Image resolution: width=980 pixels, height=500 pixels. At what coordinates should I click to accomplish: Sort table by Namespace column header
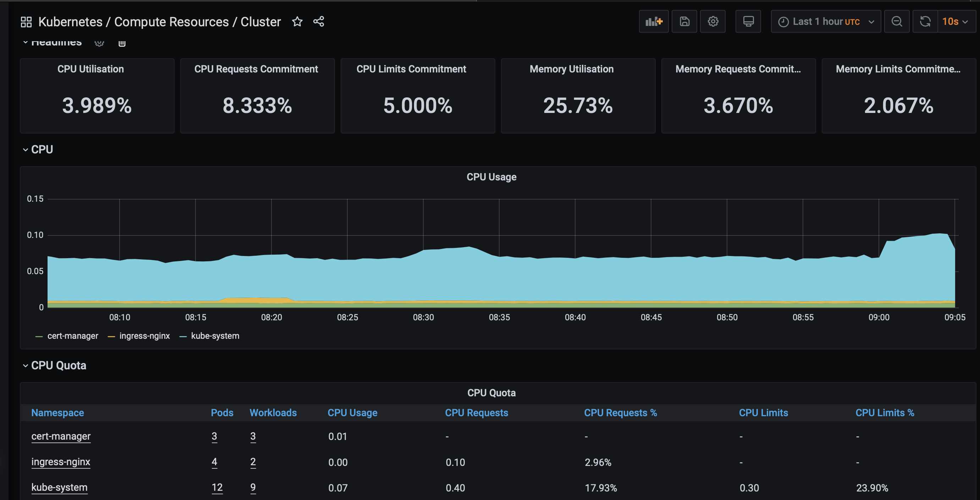coord(57,413)
